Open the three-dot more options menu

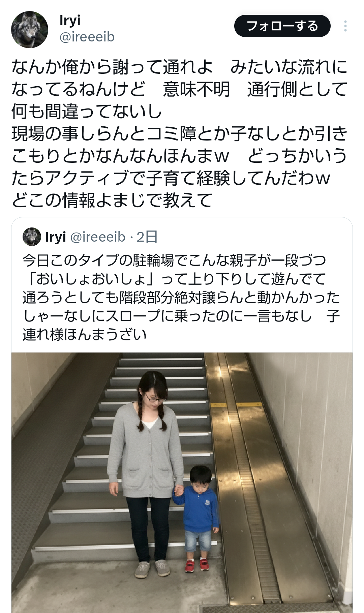pyautogui.click(x=345, y=26)
